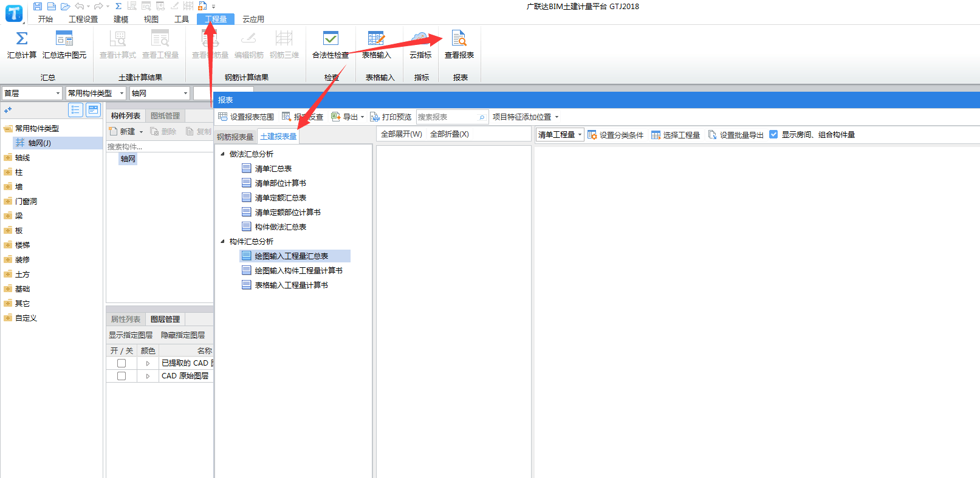This screenshot has height=478, width=980.
Task: Switch to 钢筋报表量 tab
Action: coord(235,137)
